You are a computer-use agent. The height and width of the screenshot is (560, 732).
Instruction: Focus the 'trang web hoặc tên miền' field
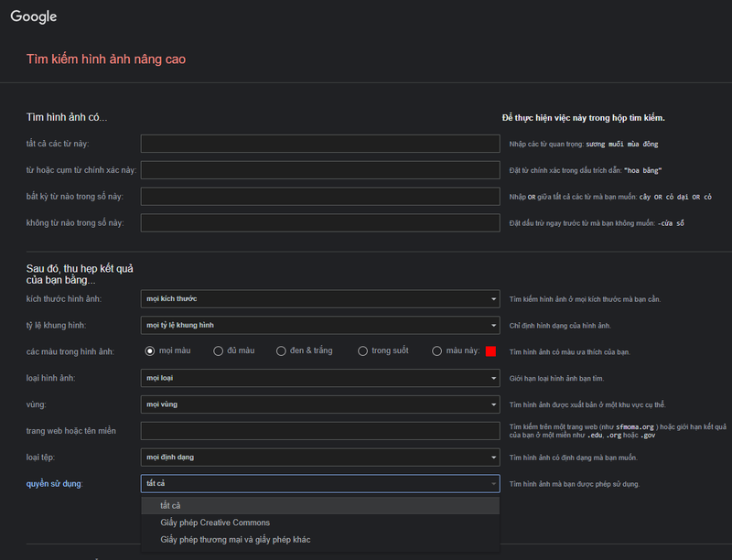point(320,431)
